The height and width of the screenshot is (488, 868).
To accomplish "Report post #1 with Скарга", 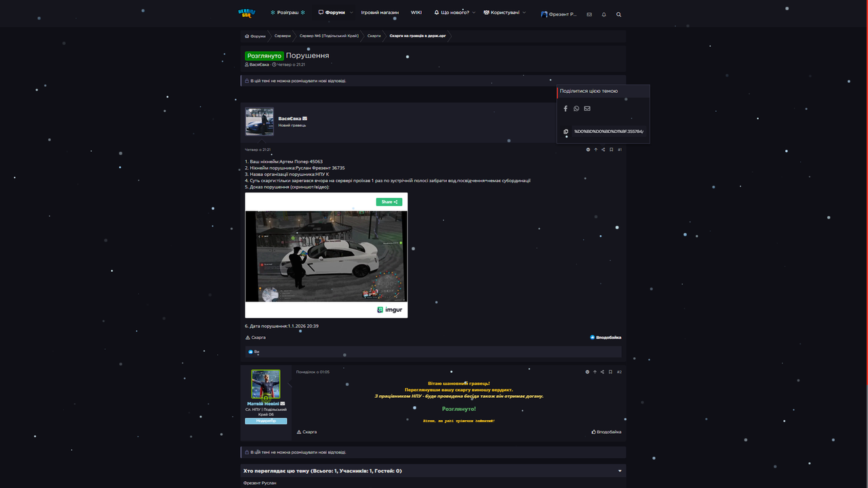I will (256, 338).
